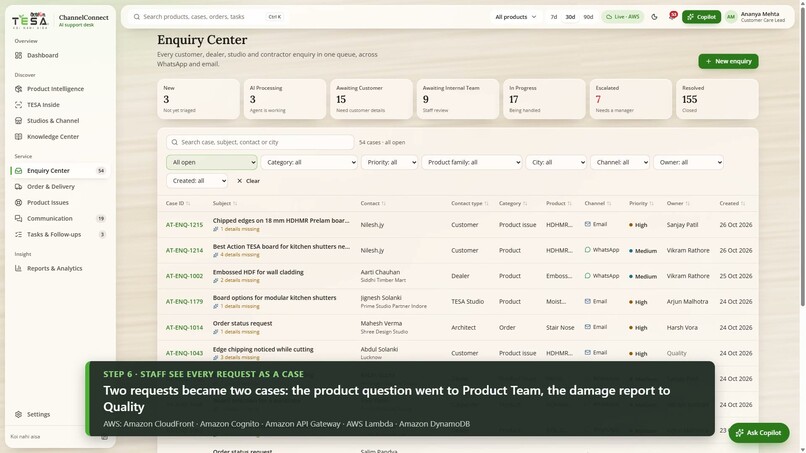Viewport: 806px width, 453px height.
Task: Click the Live - AWS status pill
Action: coord(622,16)
